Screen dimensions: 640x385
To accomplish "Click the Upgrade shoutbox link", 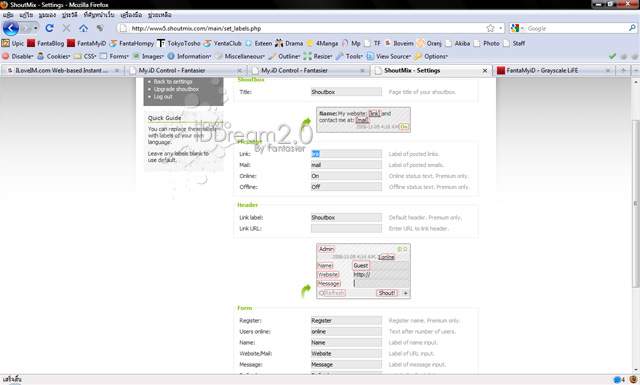I will (176, 89).
